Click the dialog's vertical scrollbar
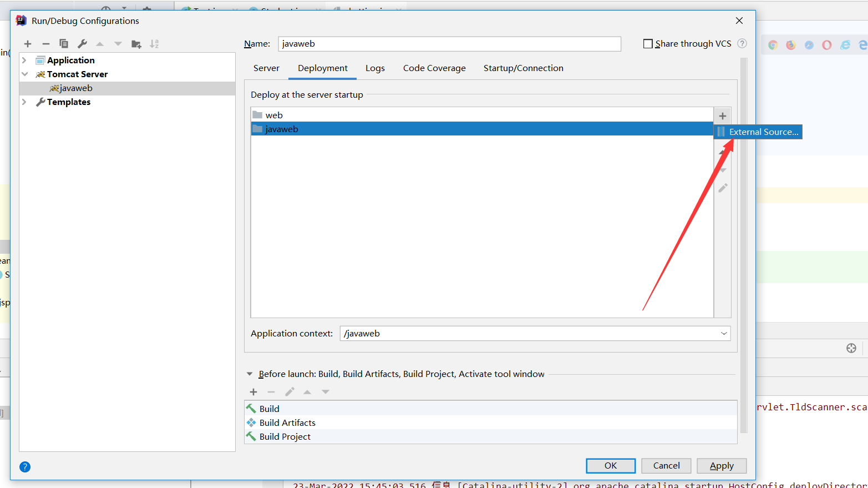Image resolution: width=868 pixels, height=488 pixels. tap(744, 244)
